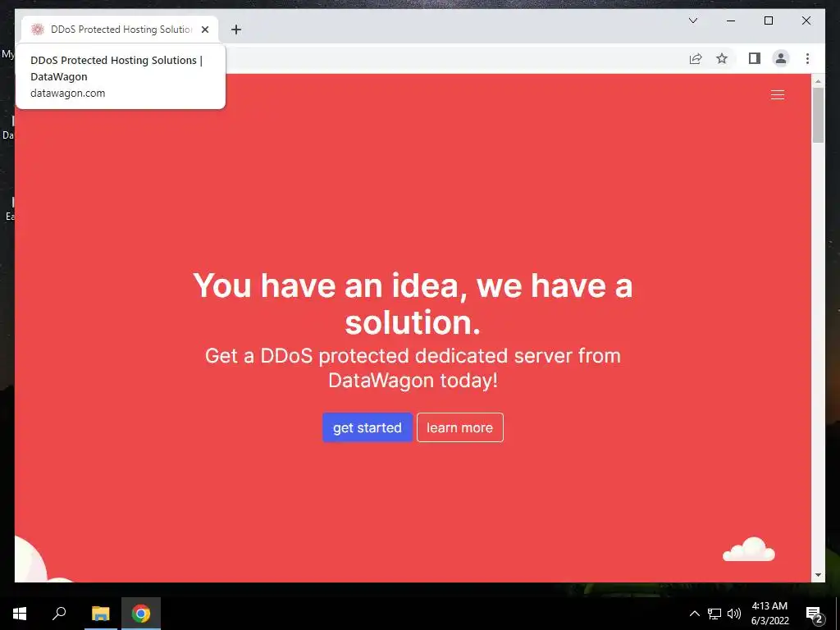Click the scrollbar down arrow
The image size is (840, 630).
(818, 575)
